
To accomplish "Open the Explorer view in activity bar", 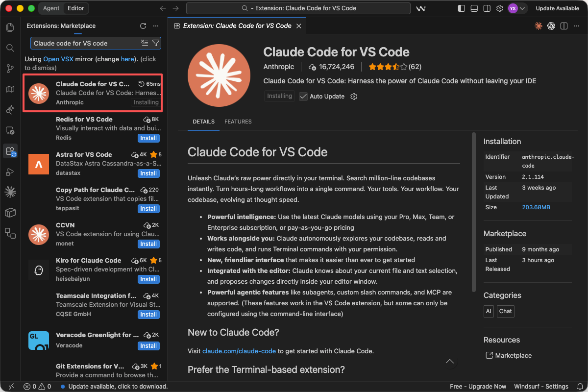I will 10,27.
